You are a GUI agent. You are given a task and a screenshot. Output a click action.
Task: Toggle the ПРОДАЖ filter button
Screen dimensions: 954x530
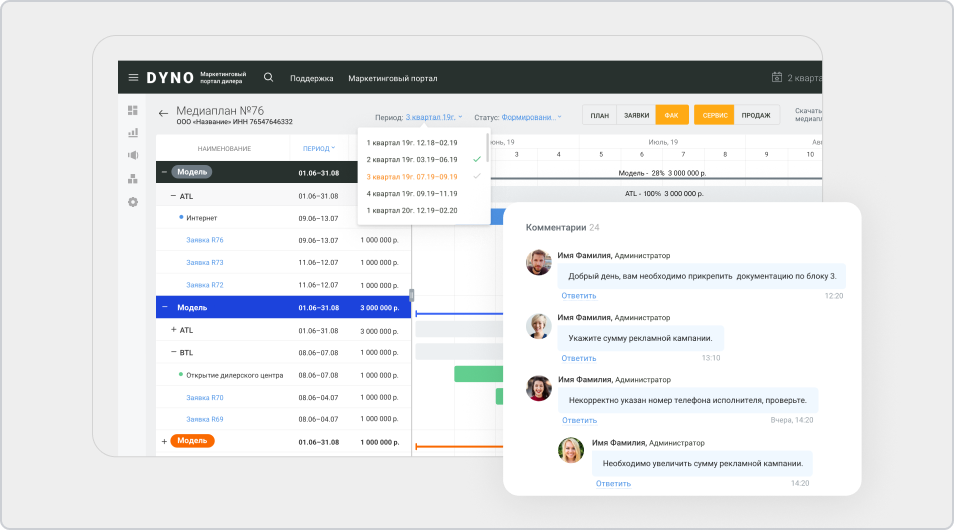756,115
